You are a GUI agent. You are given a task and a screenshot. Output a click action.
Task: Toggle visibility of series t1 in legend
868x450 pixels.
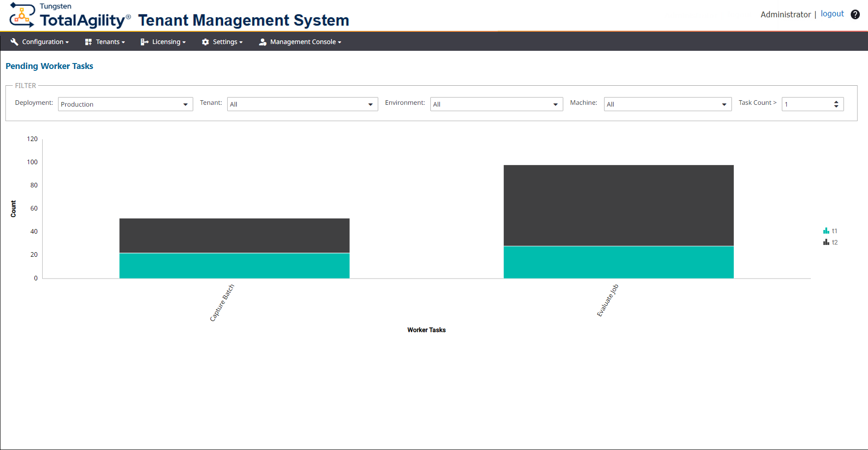coord(834,230)
